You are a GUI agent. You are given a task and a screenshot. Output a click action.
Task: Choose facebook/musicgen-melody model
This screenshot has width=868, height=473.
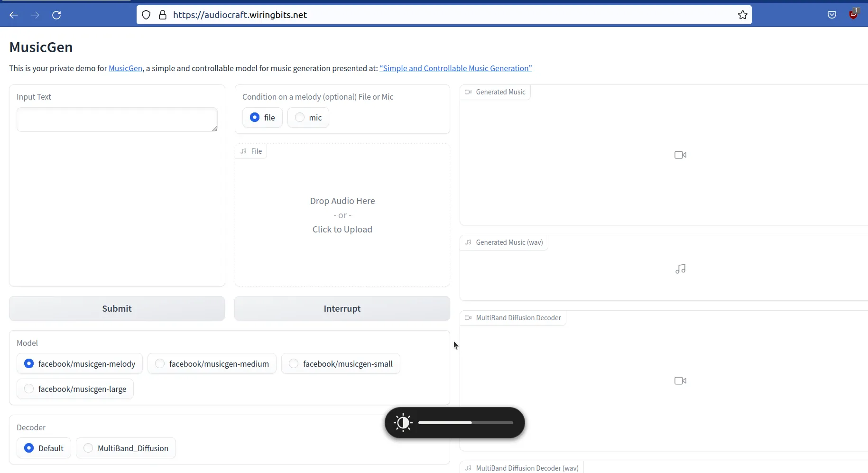[x=80, y=364]
